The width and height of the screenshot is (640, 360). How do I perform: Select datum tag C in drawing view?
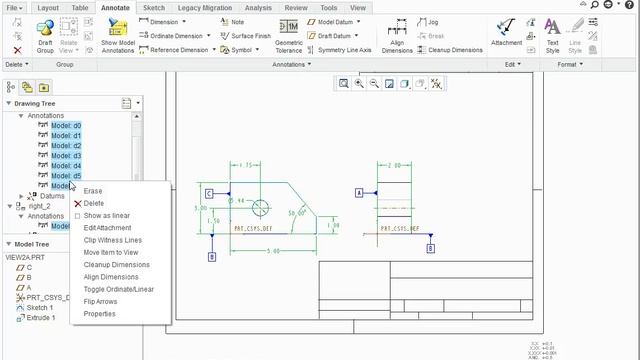(x=209, y=193)
